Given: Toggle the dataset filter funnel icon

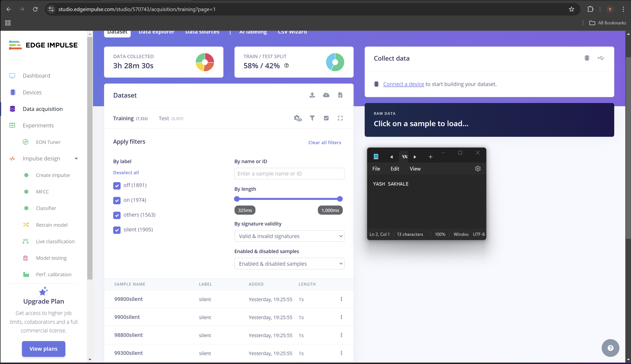Looking at the screenshot, I should point(312,118).
